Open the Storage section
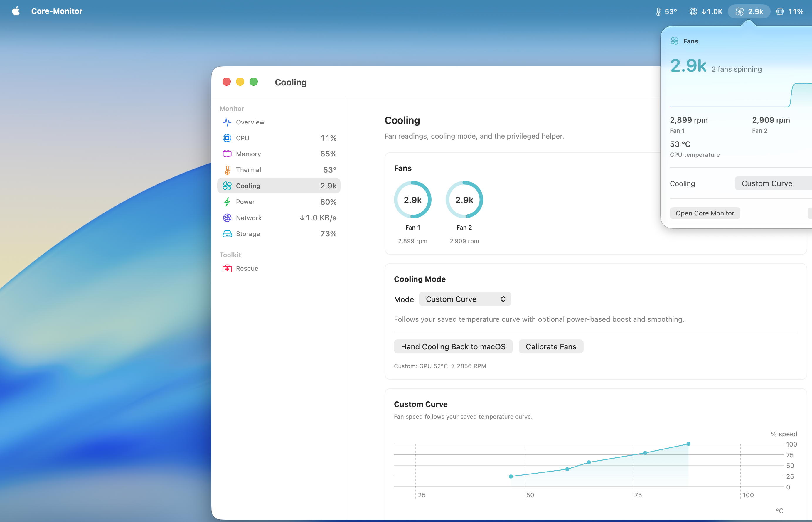 click(x=279, y=233)
